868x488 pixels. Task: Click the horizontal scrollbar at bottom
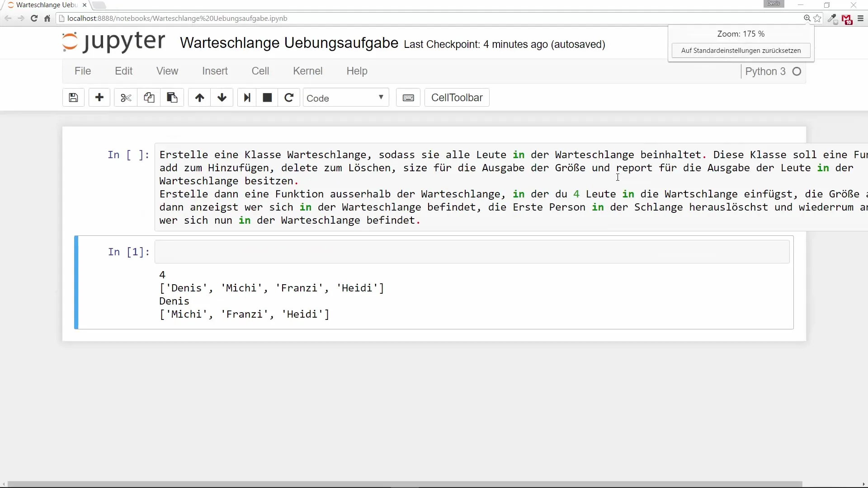click(405, 484)
